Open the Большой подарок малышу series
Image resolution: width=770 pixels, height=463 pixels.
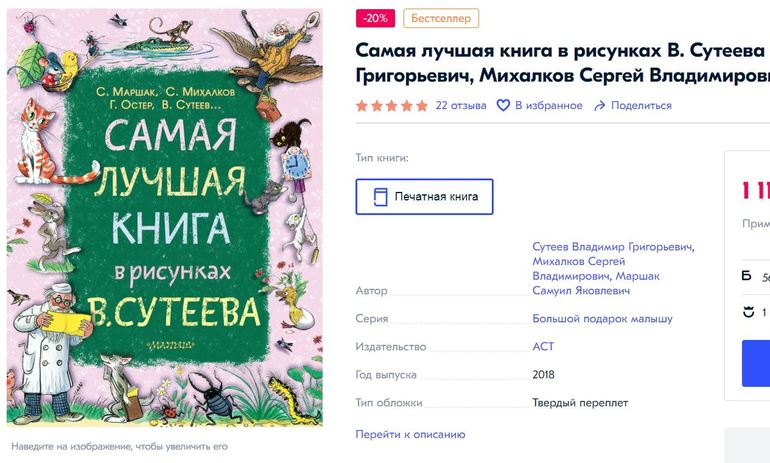pyautogui.click(x=602, y=319)
